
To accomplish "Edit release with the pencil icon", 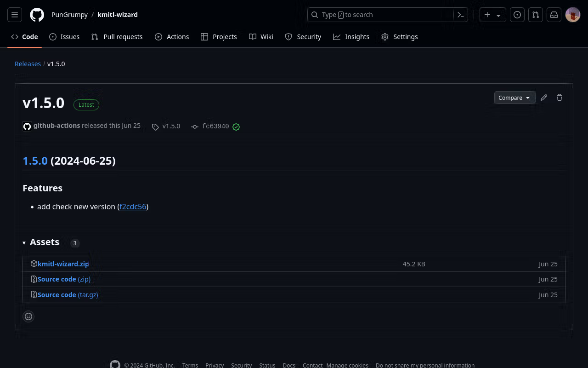I will pyautogui.click(x=544, y=98).
